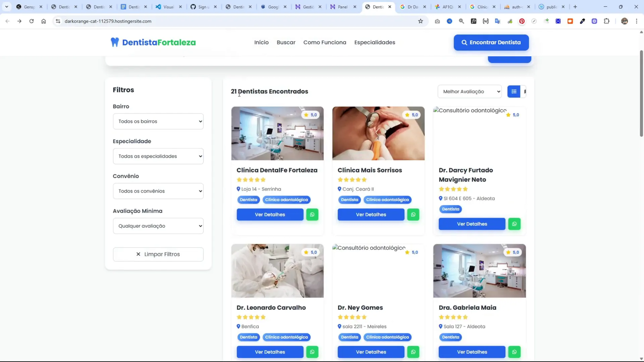Toggle the grid view option next to list view
Image resolution: width=644 pixels, height=362 pixels.
click(525, 91)
